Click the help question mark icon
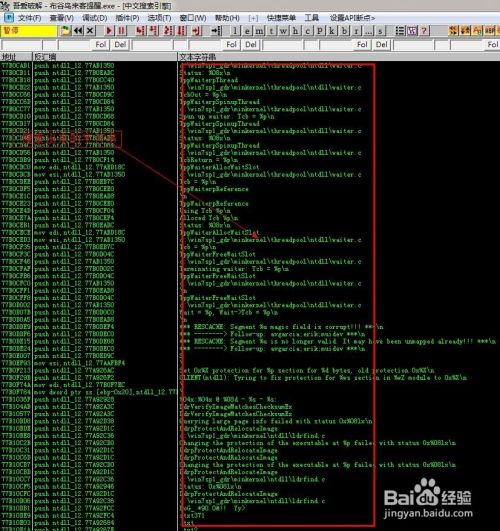 pyautogui.click(x=424, y=31)
